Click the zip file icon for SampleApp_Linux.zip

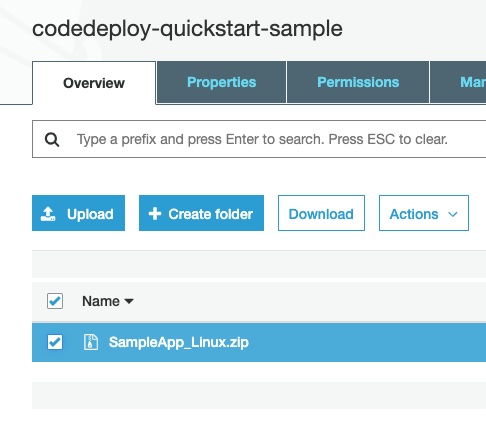tap(91, 342)
